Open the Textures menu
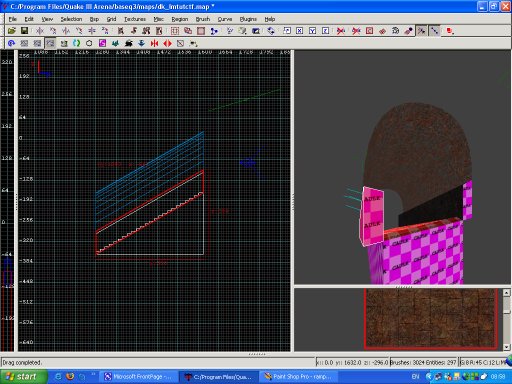The width and height of the screenshot is (512, 384). coord(135,19)
